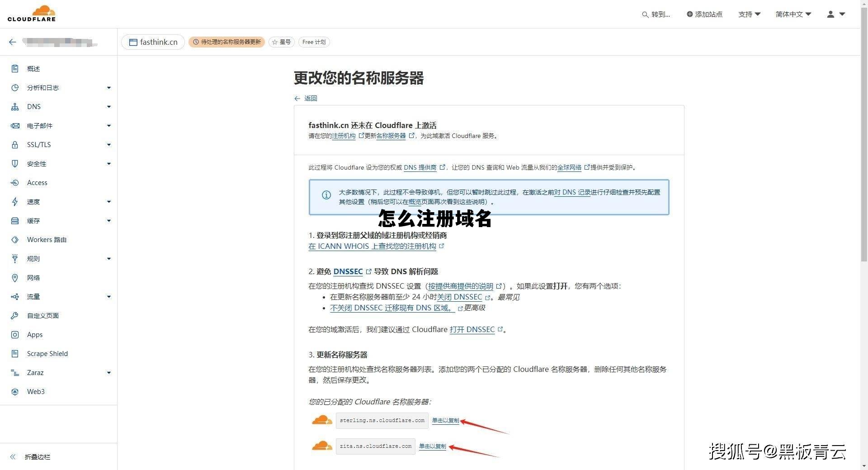
Task: Click the Scrape Shield document icon
Action: 15,354
